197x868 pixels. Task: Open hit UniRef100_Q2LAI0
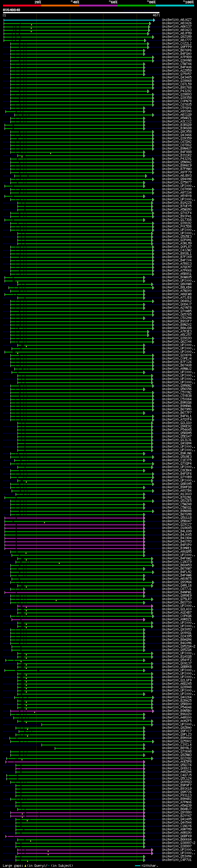pos(177,609)
